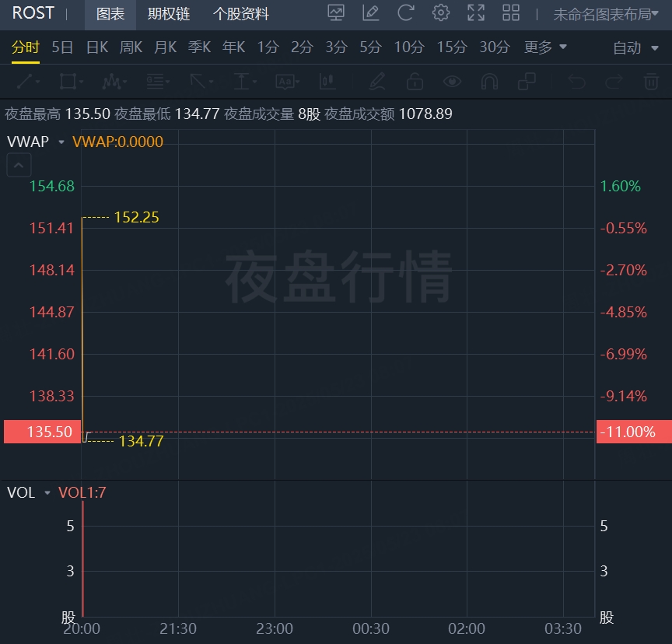This screenshot has height=644, width=672.
Task: Click the VWAP:0.0000 indicator value
Action: point(118,142)
